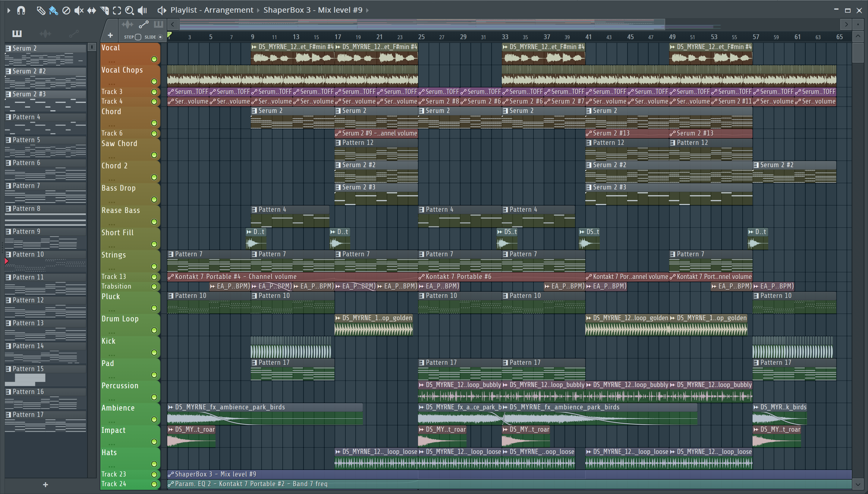Switch clip focus to pattern clips tab
This screenshot has width=868, height=494.
pyautogui.click(x=159, y=24)
